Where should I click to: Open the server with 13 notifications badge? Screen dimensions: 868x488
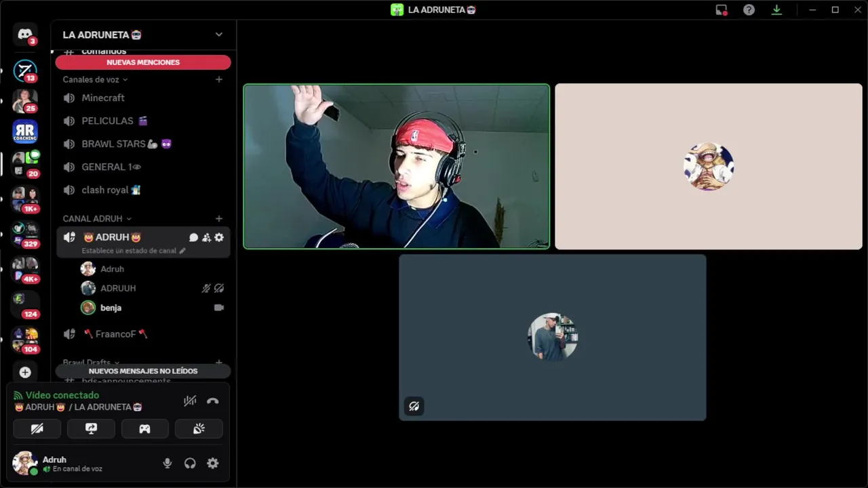[25, 70]
